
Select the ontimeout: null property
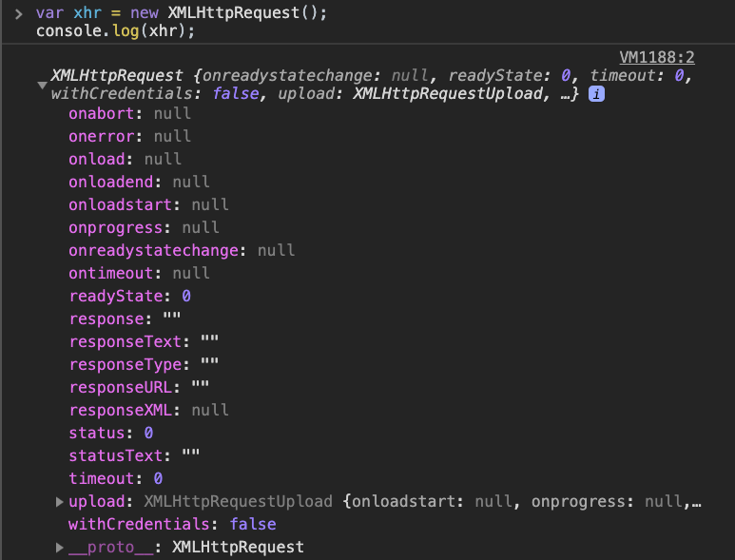(x=139, y=273)
